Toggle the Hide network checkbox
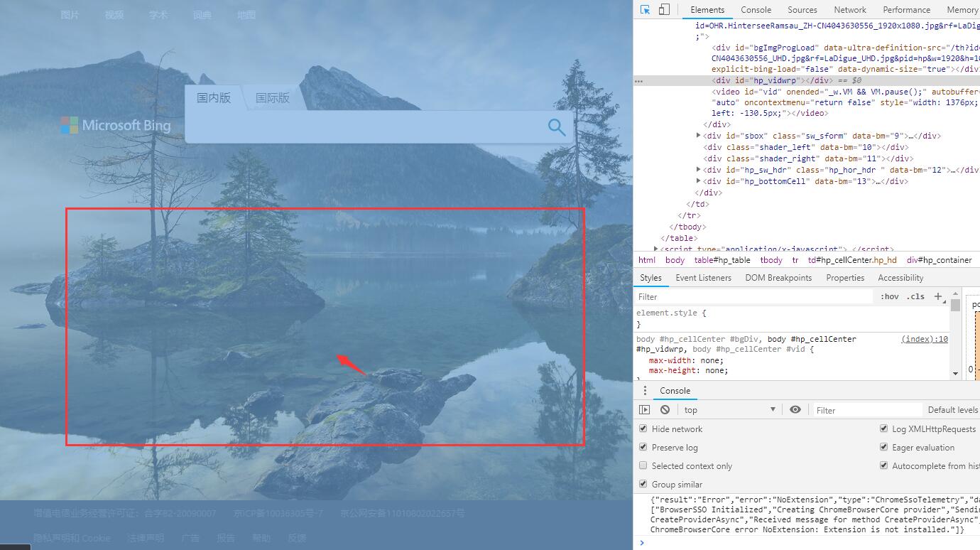The width and height of the screenshot is (980, 550). [643, 428]
